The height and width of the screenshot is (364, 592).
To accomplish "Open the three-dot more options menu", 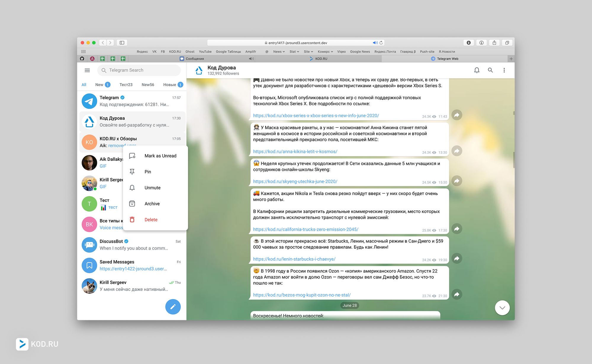I will pyautogui.click(x=504, y=70).
